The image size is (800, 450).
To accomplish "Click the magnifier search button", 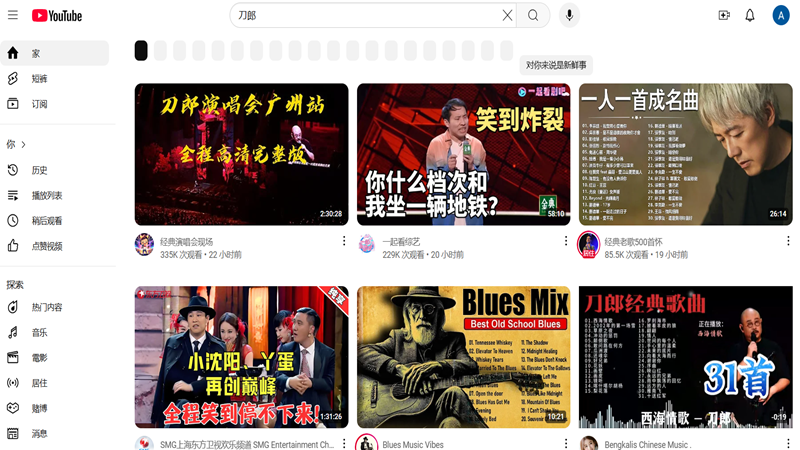I will pos(534,15).
